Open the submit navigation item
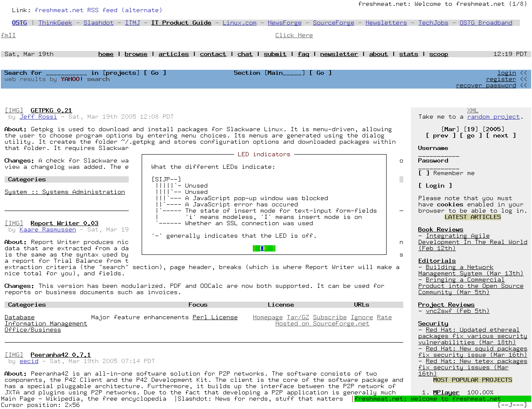Screen dimensions: 532x409 pyautogui.click(x=275, y=54)
